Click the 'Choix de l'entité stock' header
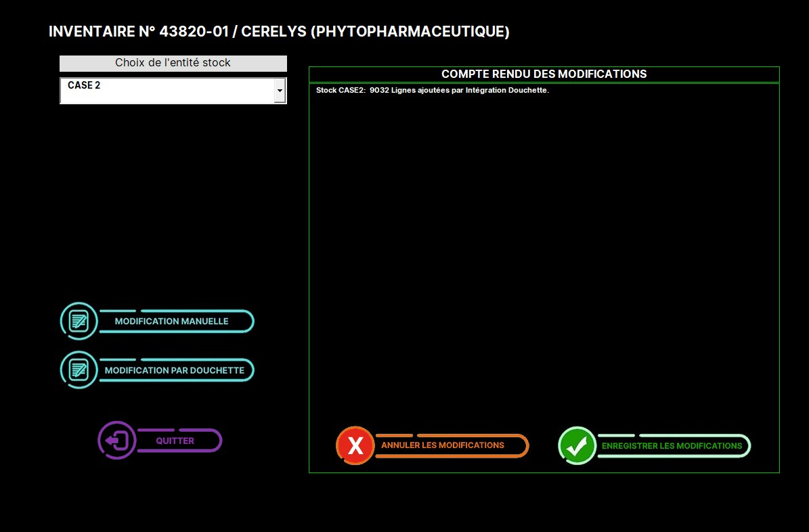809x532 pixels. [173, 63]
